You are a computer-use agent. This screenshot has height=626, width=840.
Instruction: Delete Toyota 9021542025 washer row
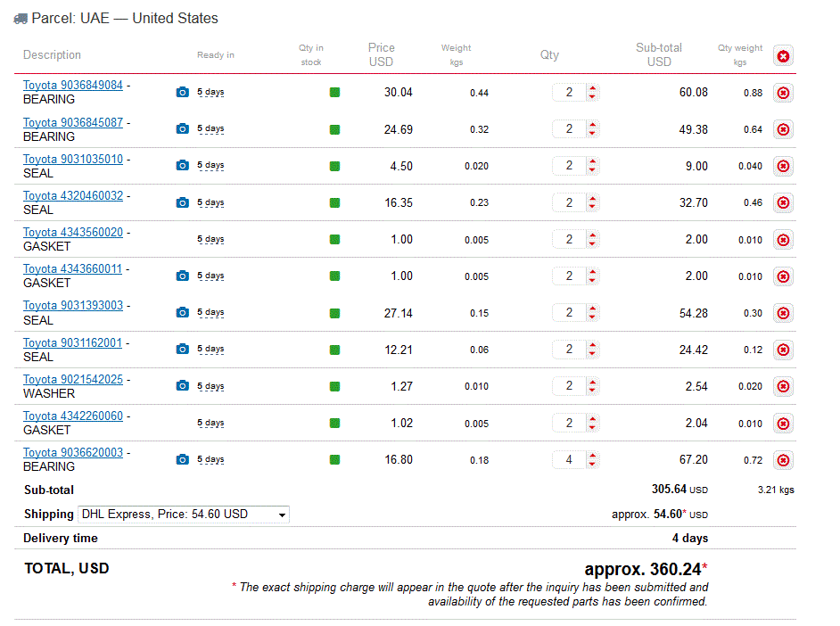(x=783, y=386)
